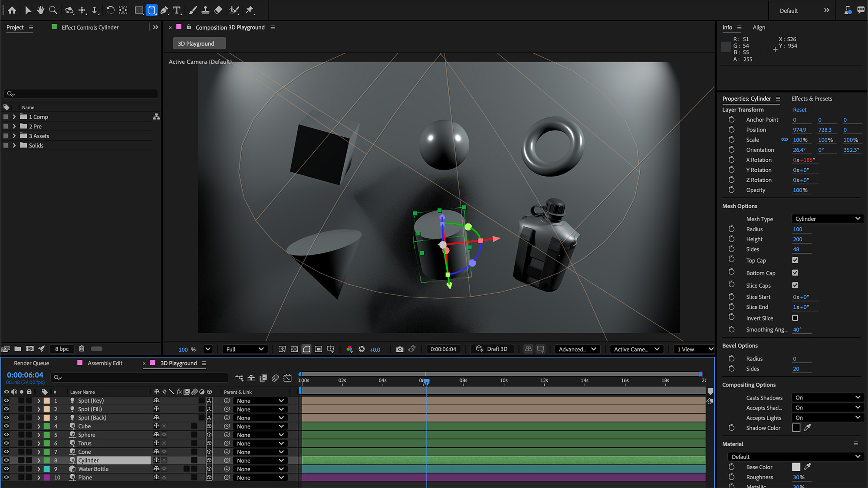Reset the Layer Transform properties
The width and height of the screenshot is (868, 488).
pyautogui.click(x=799, y=109)
